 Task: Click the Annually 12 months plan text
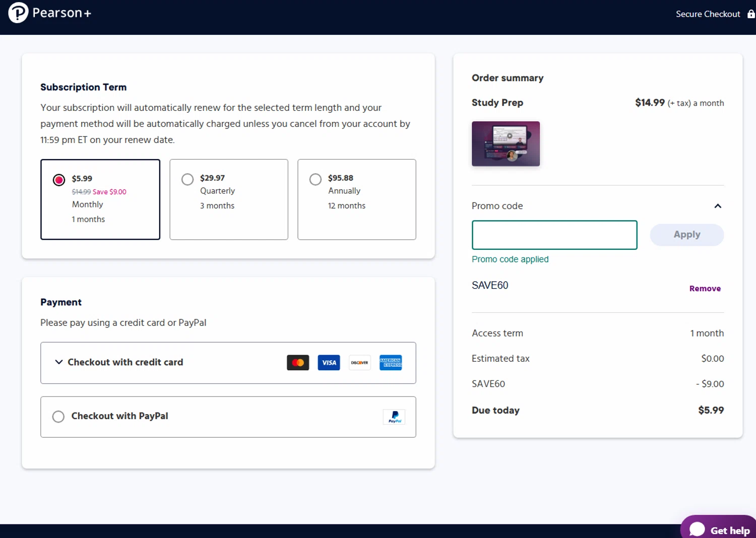point(347,198)
